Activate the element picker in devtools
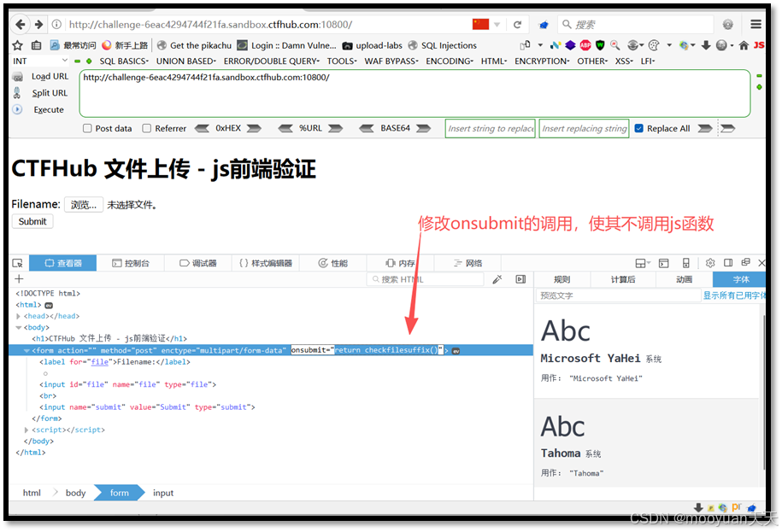782x532 pixels. point(15,263)
